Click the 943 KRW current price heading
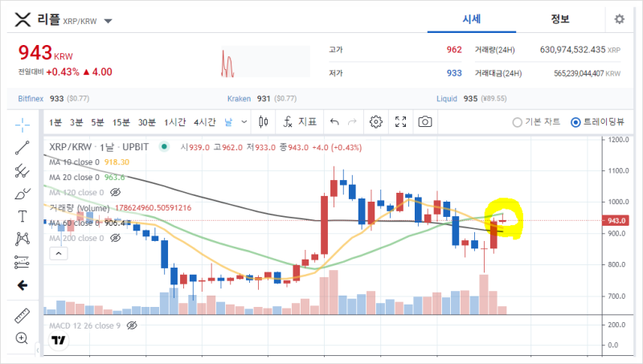Screen dimensions: 643x364 [x=46, y=53]
